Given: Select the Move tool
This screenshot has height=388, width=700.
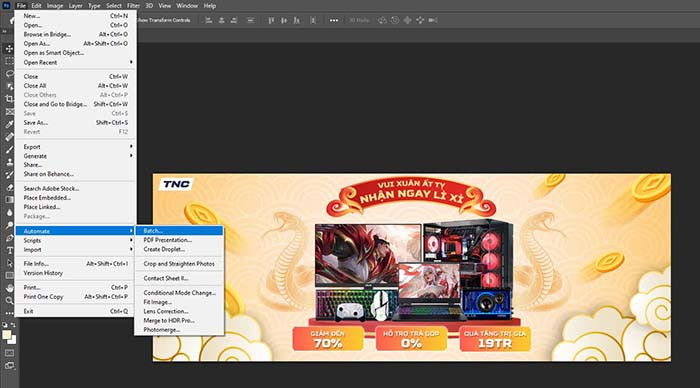Looking at the screenshot, I should [x=9, y=48].
